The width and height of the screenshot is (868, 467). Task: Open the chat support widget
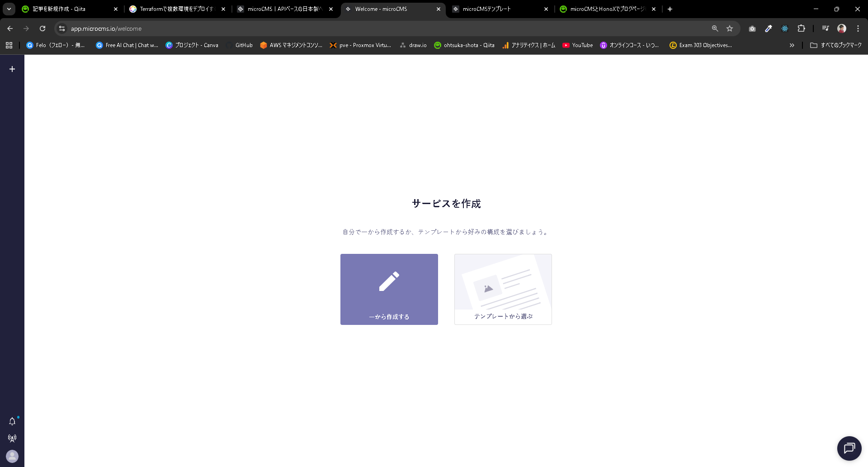(849, 448)
